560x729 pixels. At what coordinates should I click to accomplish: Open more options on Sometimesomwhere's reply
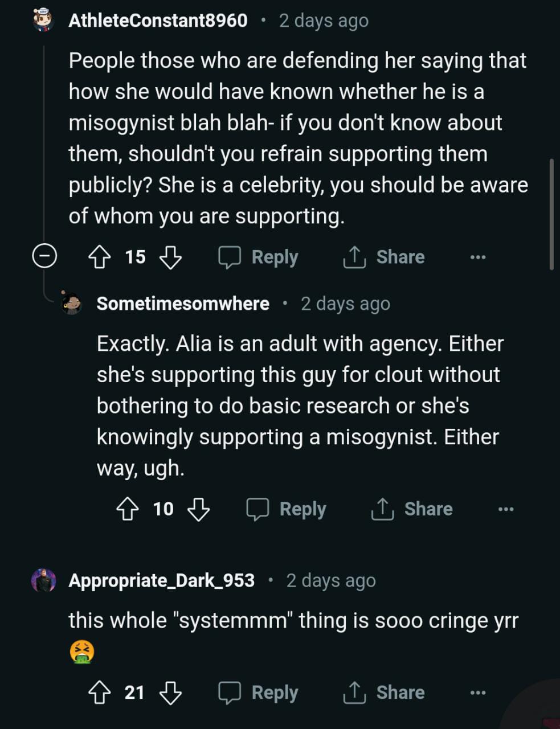tap(506, 509)
